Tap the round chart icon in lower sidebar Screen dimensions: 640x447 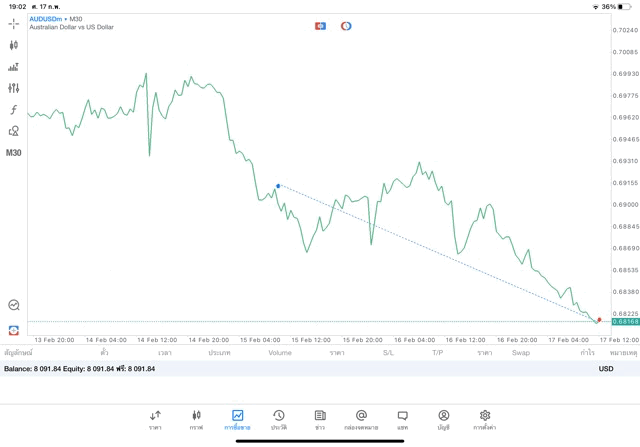pyautogui.click(x=13, y=305)
